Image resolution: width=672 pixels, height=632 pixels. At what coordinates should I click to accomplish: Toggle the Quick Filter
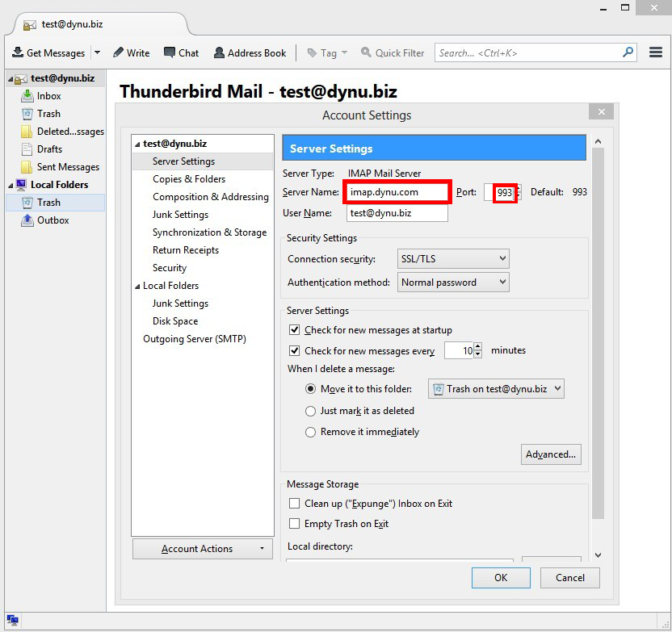click(x=393, y=52)
